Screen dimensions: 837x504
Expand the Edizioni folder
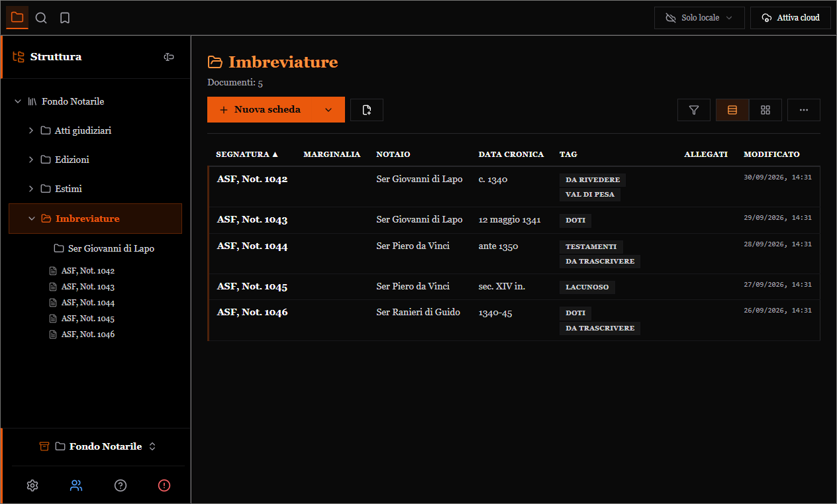click(x=31, y=160)
